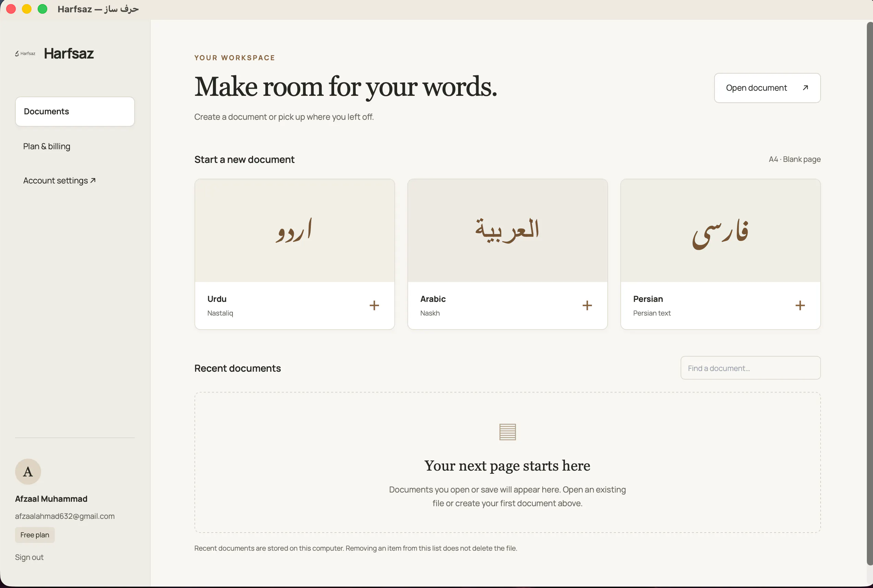
Task: Click the Harfsaz brand name in sidebar
Action: pyautogui.click(x=69, y=54)
